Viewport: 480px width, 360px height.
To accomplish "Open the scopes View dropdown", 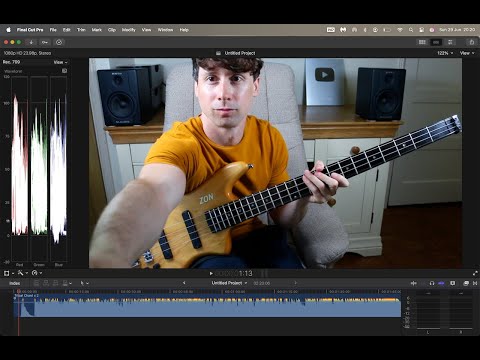I will [60, 62].
